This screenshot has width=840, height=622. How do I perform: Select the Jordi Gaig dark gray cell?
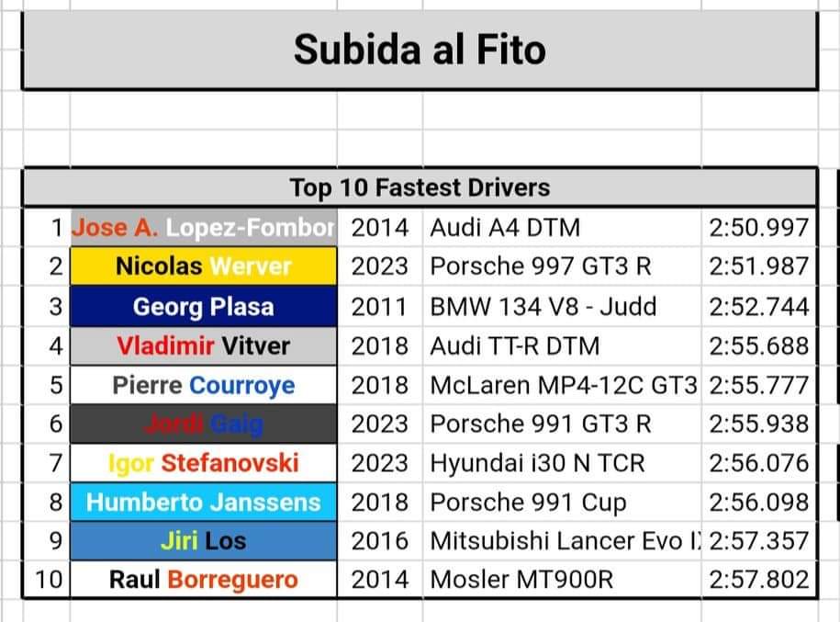pyautogui.click(x=204, y=424)
